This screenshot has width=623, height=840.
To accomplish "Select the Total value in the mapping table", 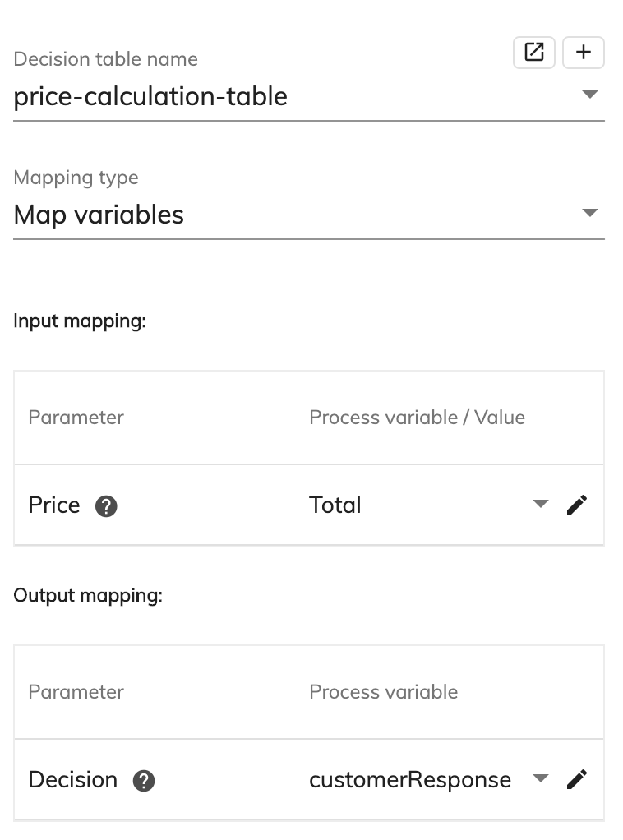I will (x=335, y=505).
